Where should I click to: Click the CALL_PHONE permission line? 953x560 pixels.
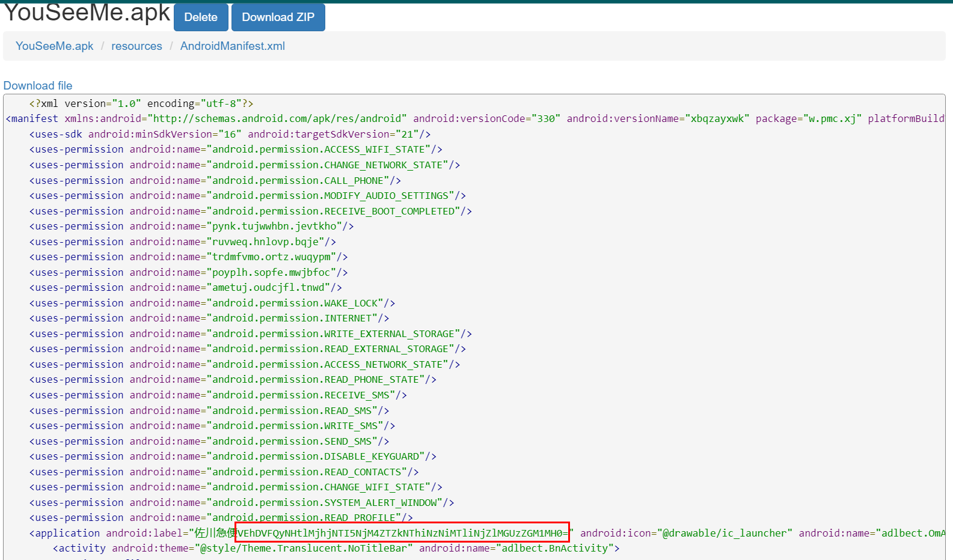click(215, 180)
